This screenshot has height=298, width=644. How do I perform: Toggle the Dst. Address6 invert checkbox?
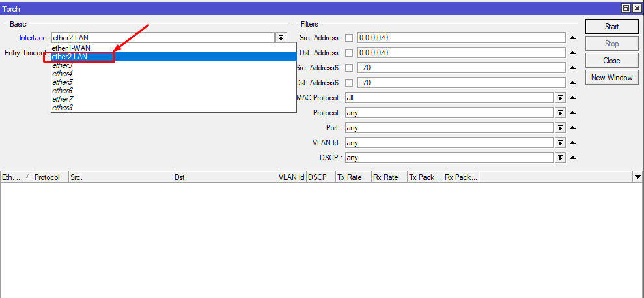[x=348, y=83]
